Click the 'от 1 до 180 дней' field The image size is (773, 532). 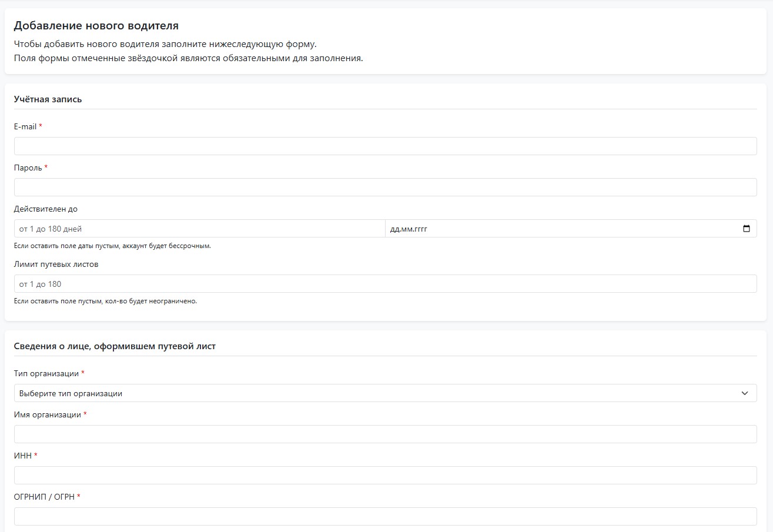tap(199, 229)
